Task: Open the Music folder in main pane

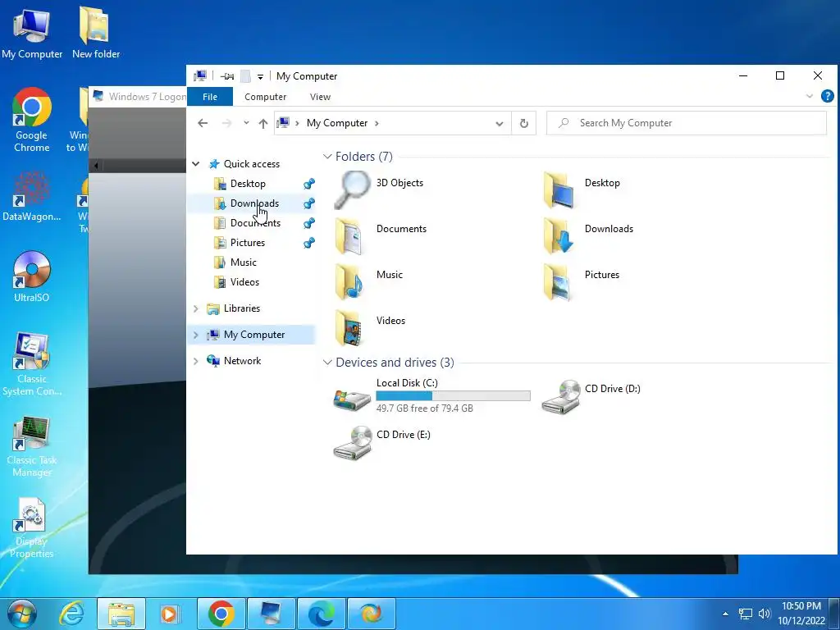Action: coord(349,282)
